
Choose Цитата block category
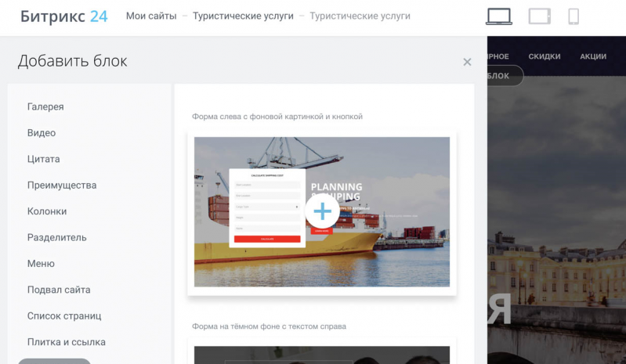click(x=44, y=159)
